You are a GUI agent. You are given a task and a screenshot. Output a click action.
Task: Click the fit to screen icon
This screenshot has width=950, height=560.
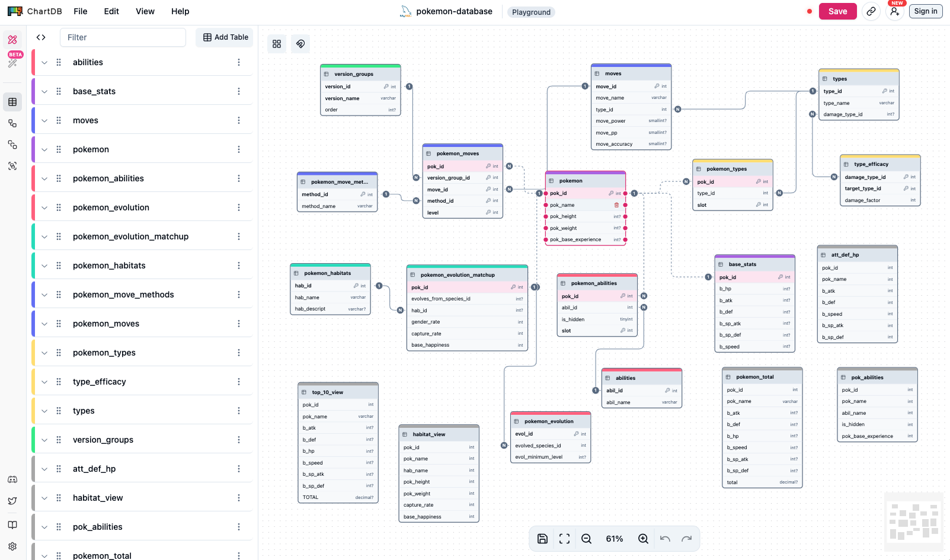[564, 539]
